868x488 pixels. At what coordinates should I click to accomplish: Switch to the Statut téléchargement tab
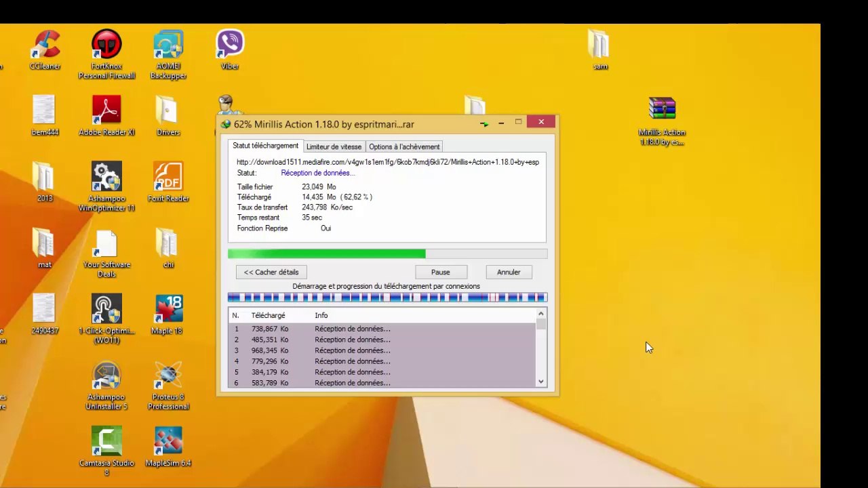tap(265, 146)
